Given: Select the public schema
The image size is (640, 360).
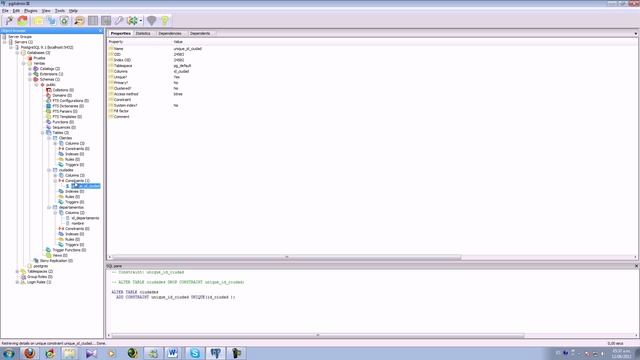Looking at the screenshot, I should click(50, 84).
